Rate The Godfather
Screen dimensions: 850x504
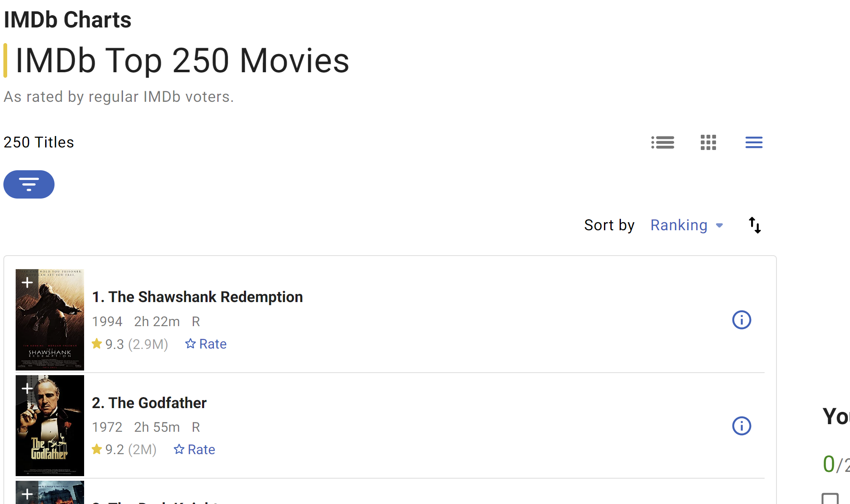(194, 450)
